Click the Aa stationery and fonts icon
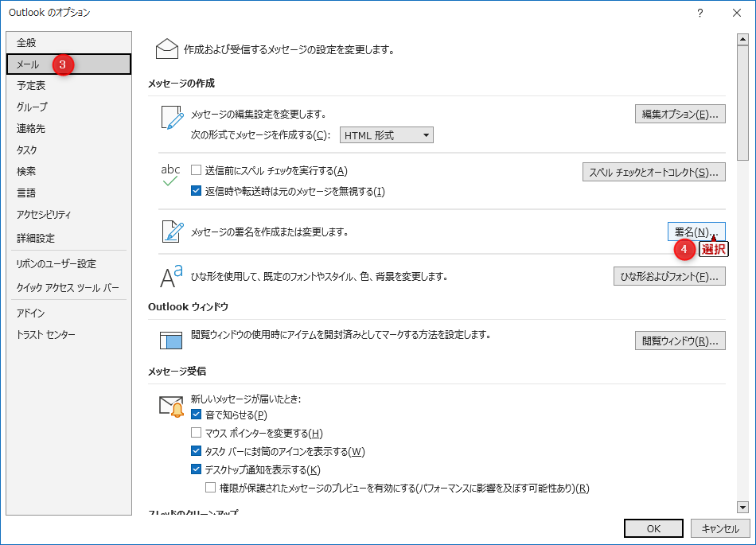 pos(171,276)
